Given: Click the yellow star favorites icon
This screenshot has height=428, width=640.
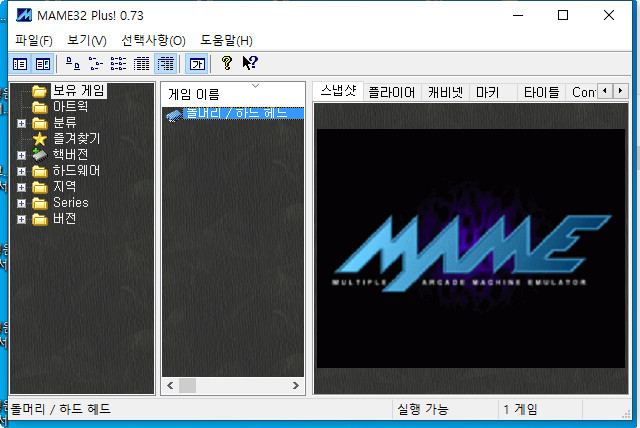Looking at the screenshot, I should 40,139.
